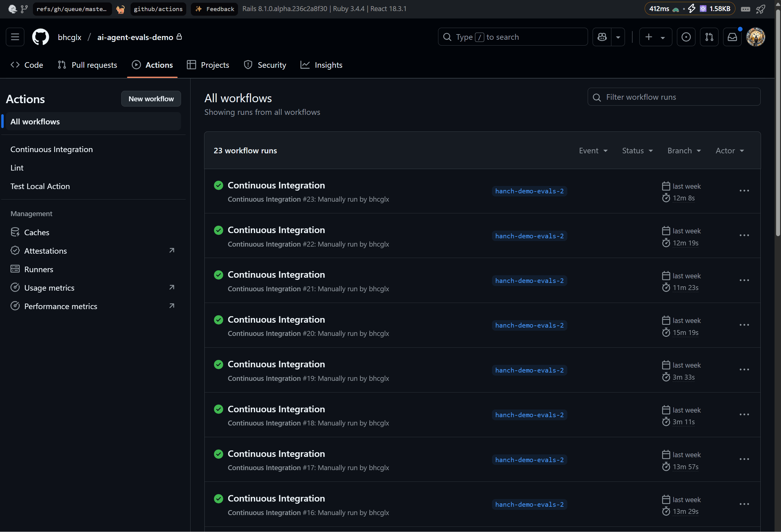Screen dimensions: 781x532
Task: Open options menu for run #23
Action: [x=744, y=191]
